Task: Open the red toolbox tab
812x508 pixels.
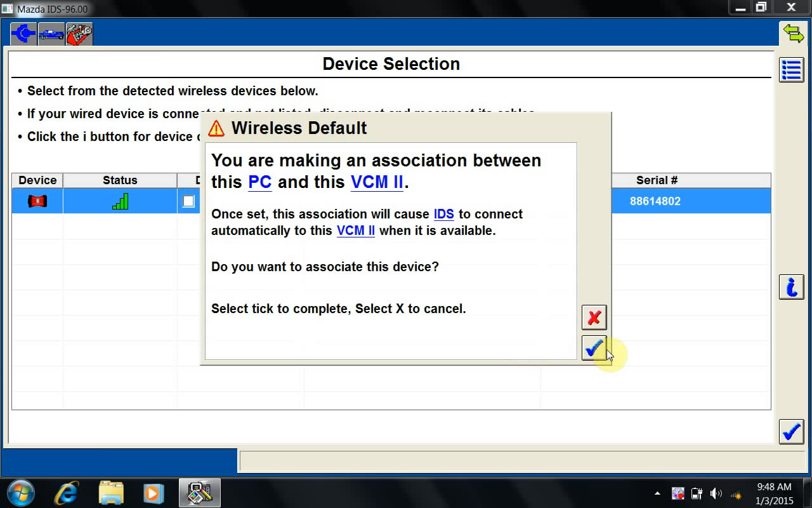Action: click(79, 34)
